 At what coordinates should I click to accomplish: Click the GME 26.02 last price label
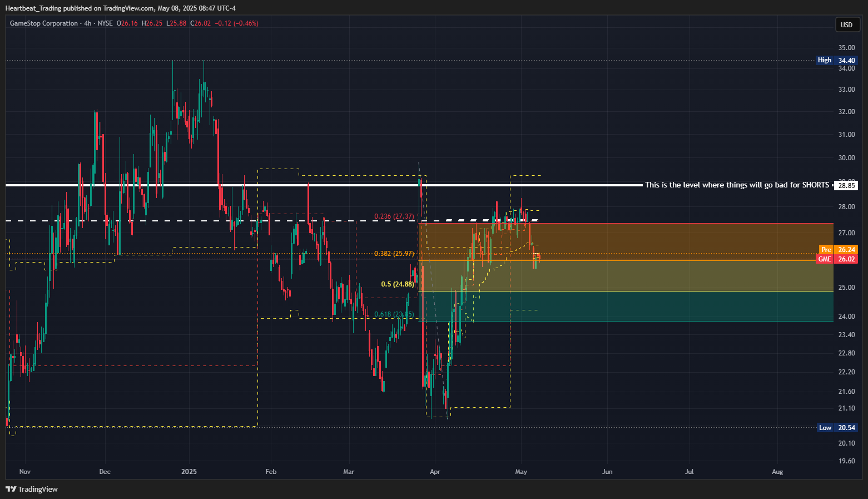coord(837,259)
